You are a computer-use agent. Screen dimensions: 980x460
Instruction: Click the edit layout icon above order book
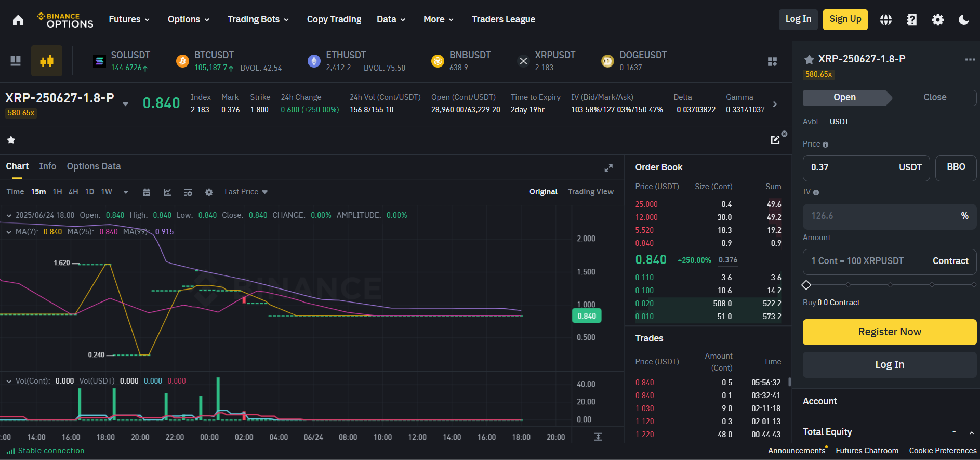[x=775, y=140]
